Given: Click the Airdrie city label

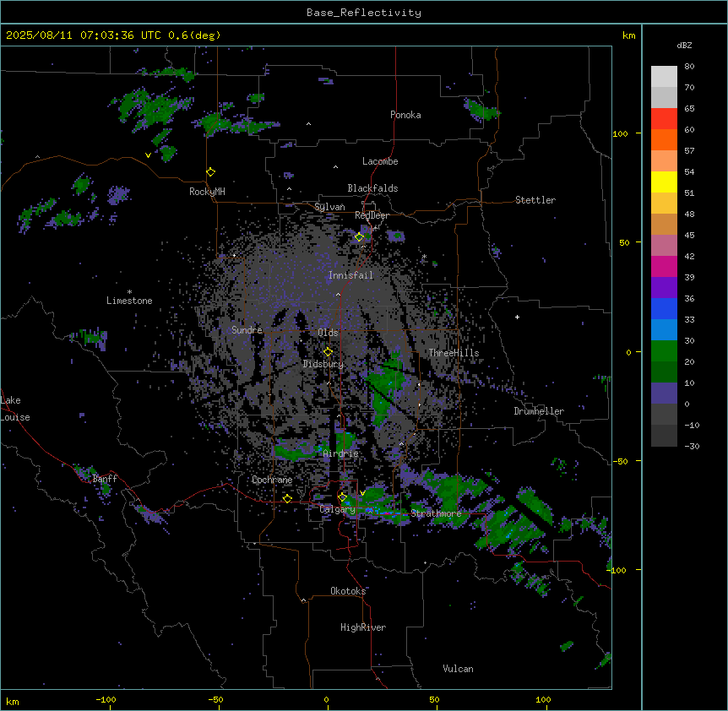Looking at the screenshot, I should point(341,453).
